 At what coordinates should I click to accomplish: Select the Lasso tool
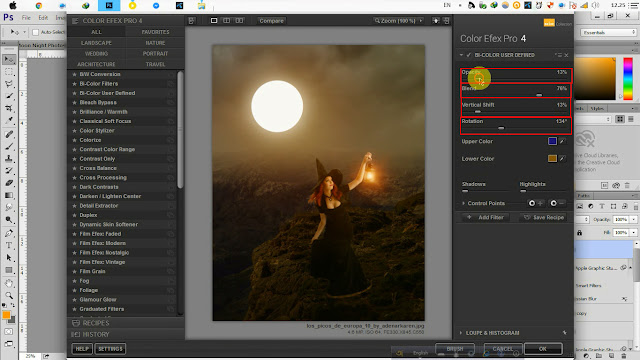(x=9, y=84)
